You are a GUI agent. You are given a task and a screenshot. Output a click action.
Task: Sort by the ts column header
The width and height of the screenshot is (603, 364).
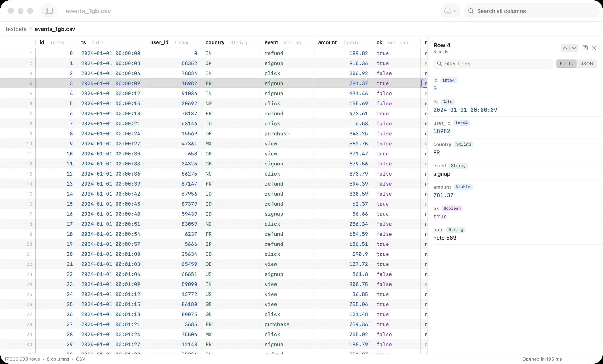click(x=111, y=42)
